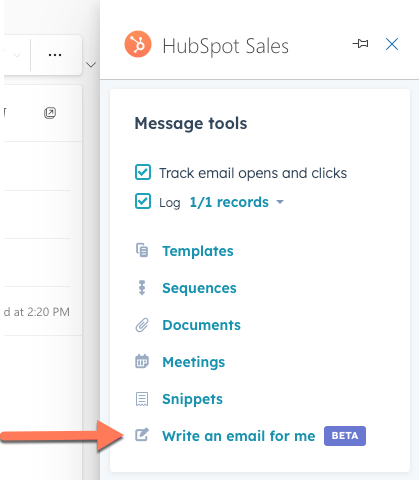419x480 pixels.
Task: Click the Snippets icon
Action: (x=142, y=399)
